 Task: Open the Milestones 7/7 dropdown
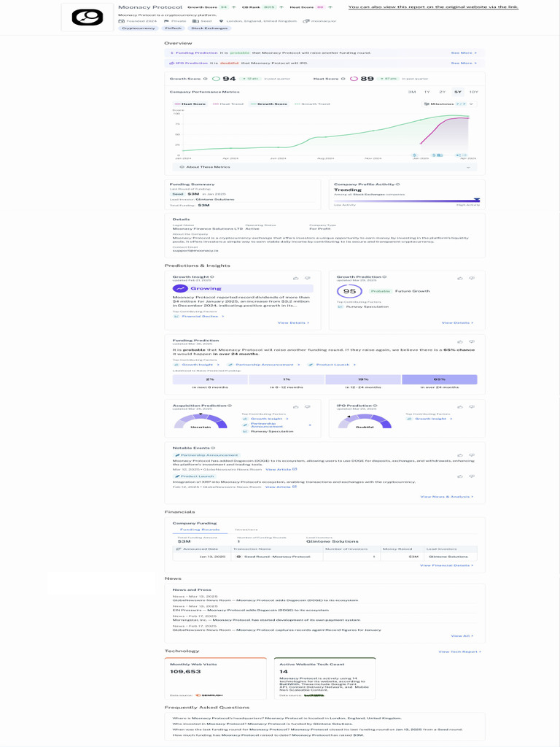pos(449,104)
